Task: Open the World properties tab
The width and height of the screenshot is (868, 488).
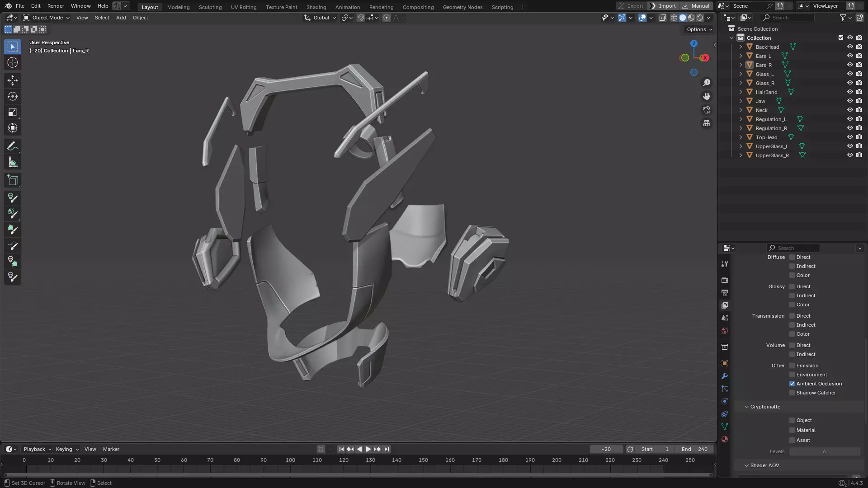Action: point(725,331)
